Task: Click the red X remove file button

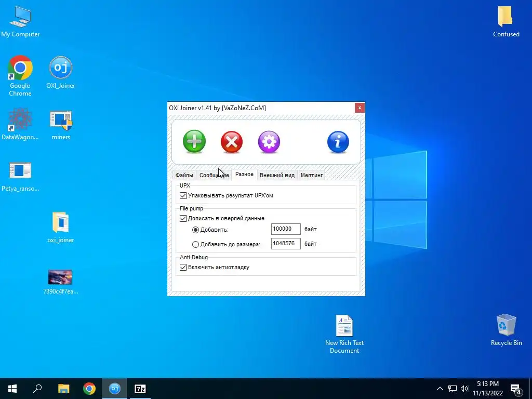Action: click(x=231, y=142)
